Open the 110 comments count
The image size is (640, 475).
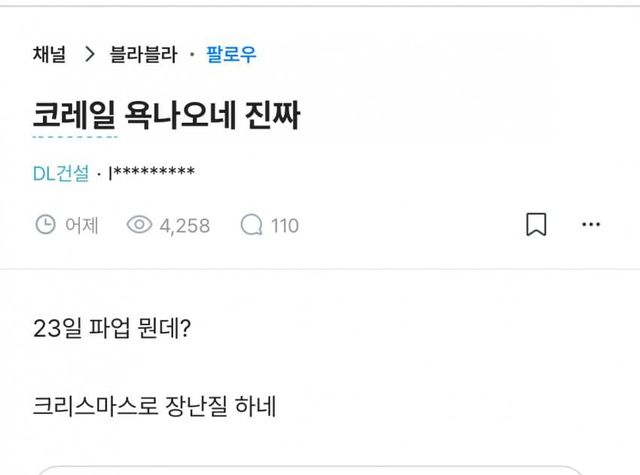tap(284, 225)
